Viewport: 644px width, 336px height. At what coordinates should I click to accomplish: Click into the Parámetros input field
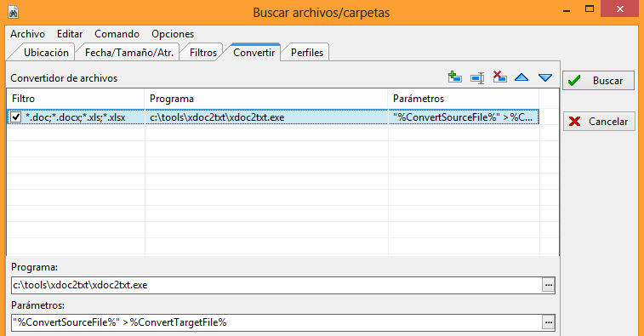click(276, 323)
